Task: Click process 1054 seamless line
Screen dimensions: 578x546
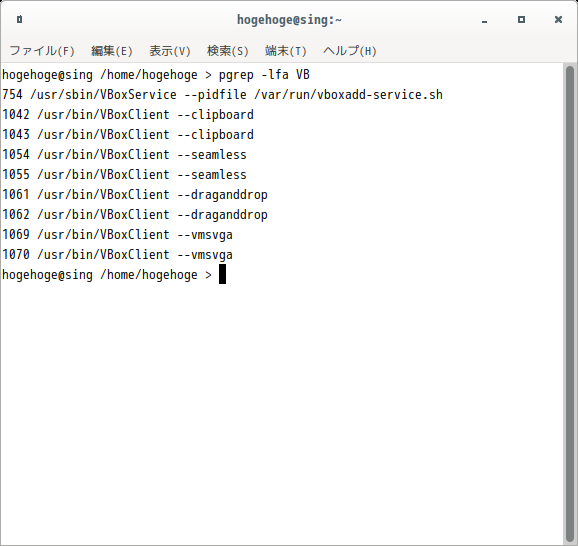Action: [x=124, y=154]
